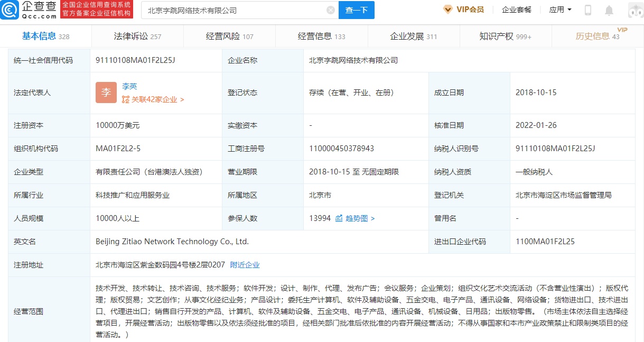Switch to the 经营信息 tab
Viewport: 644px width, 342px height.
tap(321, 36)
